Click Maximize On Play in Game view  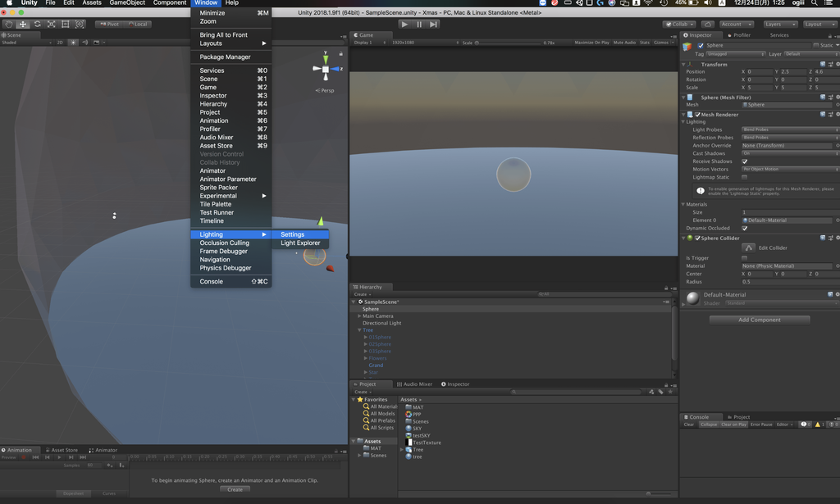click(x=592, y=43)
